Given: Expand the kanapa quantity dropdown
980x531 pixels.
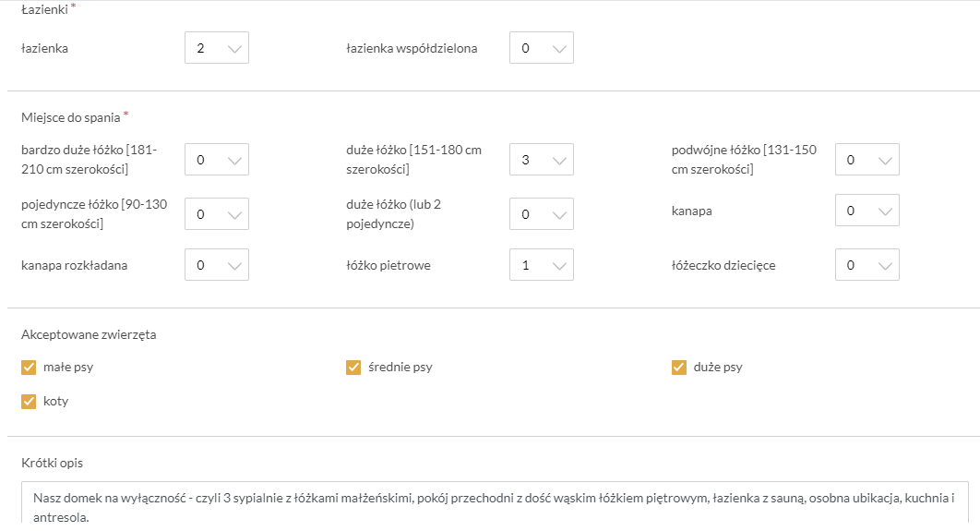Looking at the screenshot, I should click(866, 211).
